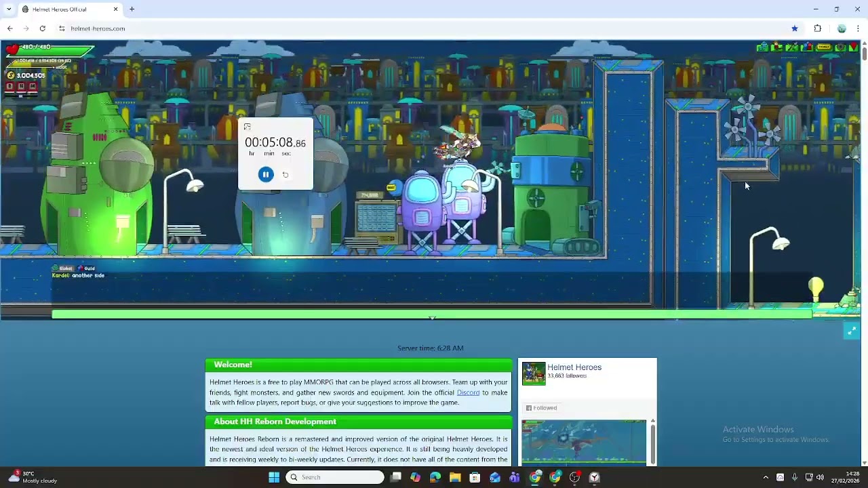Screen dimensions: 868x488
Task: Bookmark this page with the star icon
Action: [x=795, y=28]
